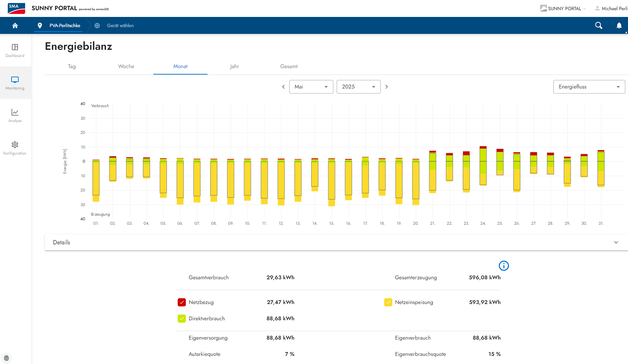
Task: Click the home icon in navigation bar
Action: [15, 25]
